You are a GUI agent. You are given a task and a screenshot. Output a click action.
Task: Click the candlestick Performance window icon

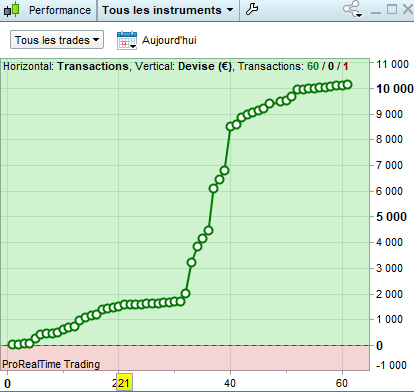[11, 10]
